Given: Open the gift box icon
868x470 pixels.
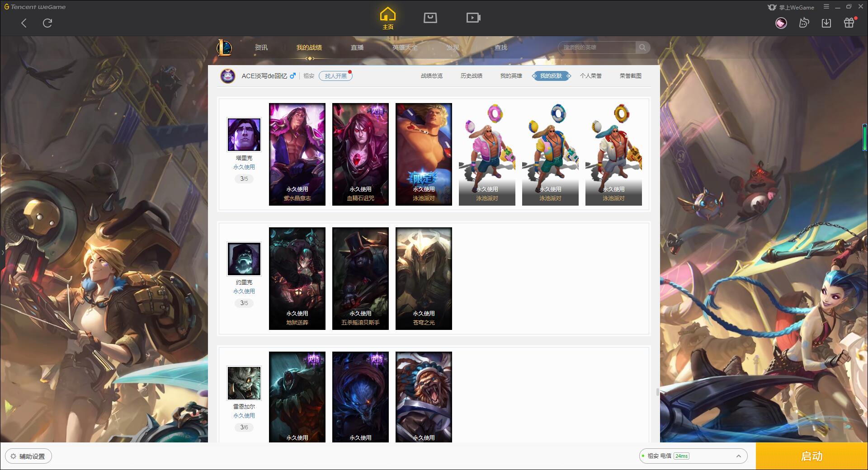Looking at the screenshot, I should [849, 23].
